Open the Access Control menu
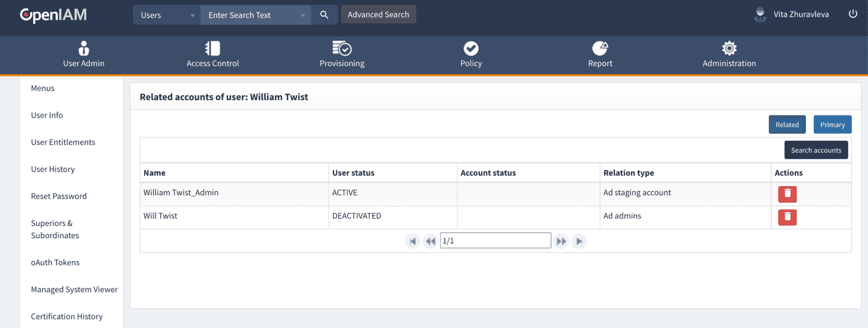The width and height of the screenshot is (868, 328). [213, 54]
